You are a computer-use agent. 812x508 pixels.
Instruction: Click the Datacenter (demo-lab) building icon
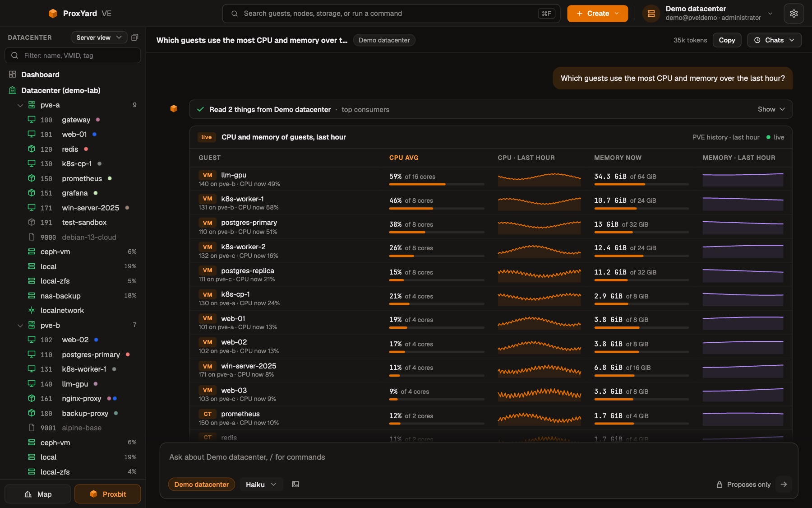pyautogui.click(x=13, y=90)
